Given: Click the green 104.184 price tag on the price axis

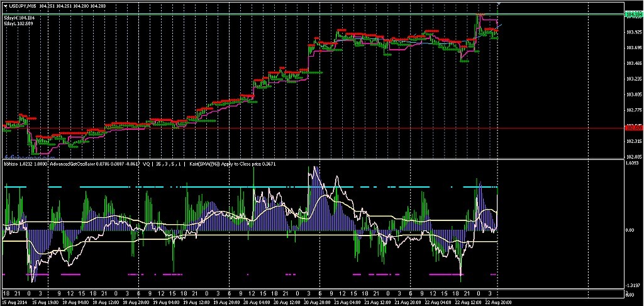Looking at the screenshot, I should pyautogui.click(x=634, y=13).
